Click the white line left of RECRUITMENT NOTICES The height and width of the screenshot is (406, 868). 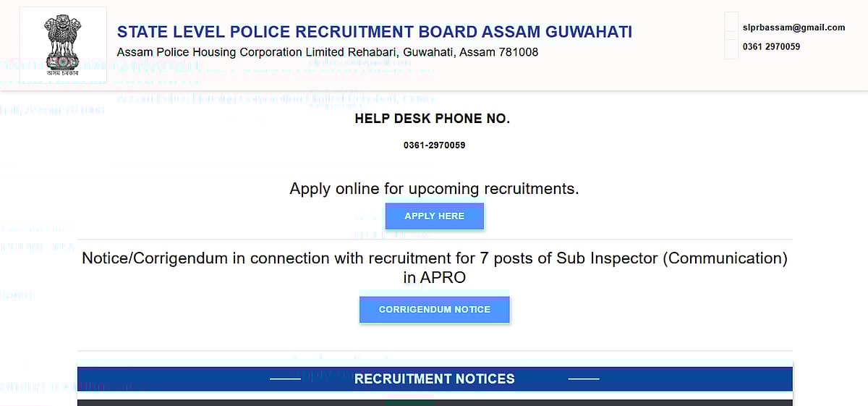coord(284,378)
